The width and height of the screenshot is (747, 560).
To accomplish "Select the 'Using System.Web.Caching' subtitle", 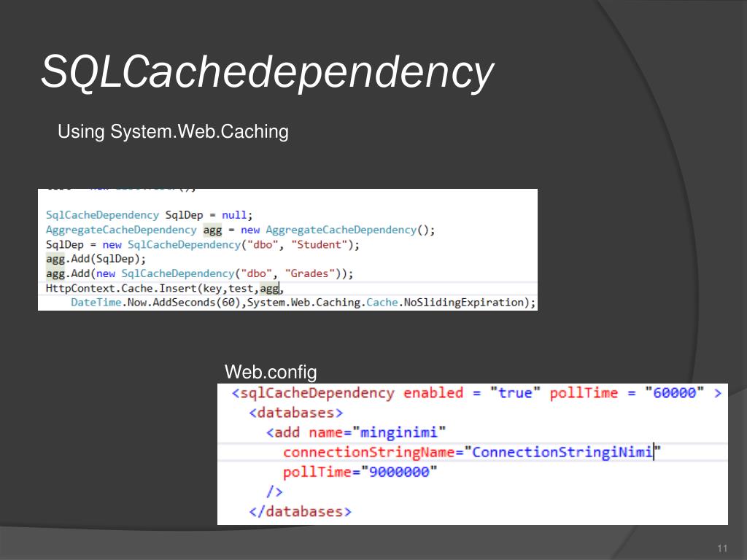I will tap(173, 132).
